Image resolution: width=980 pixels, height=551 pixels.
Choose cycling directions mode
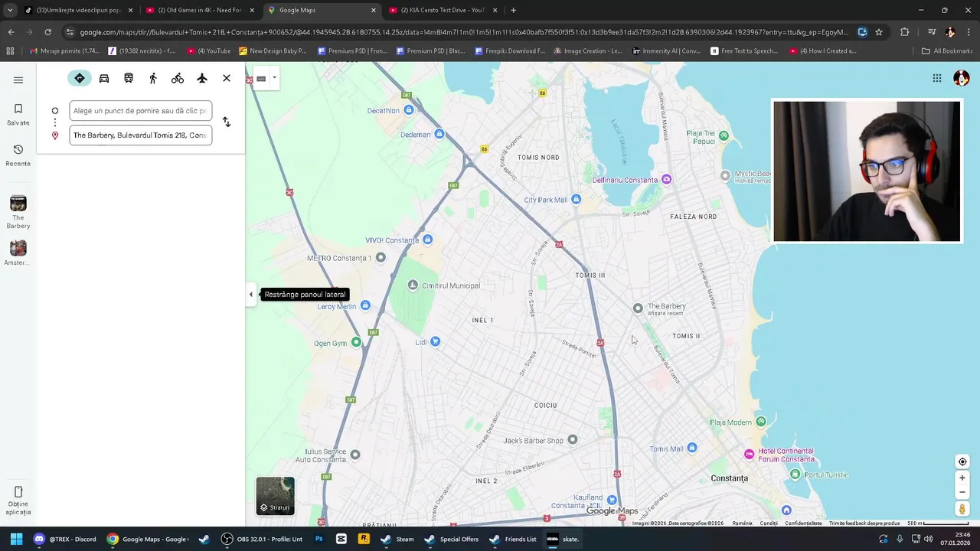(178, 78)
